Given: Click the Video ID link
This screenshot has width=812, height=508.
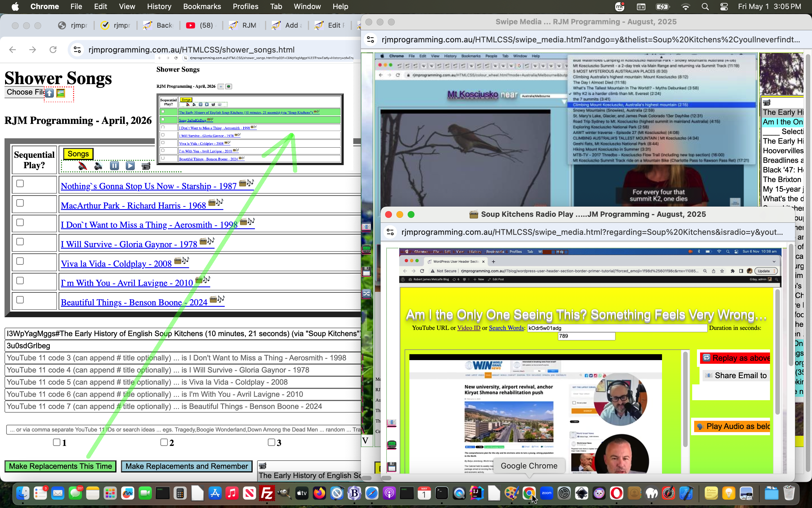Looking at the screenshot, I should click(469, 328).
